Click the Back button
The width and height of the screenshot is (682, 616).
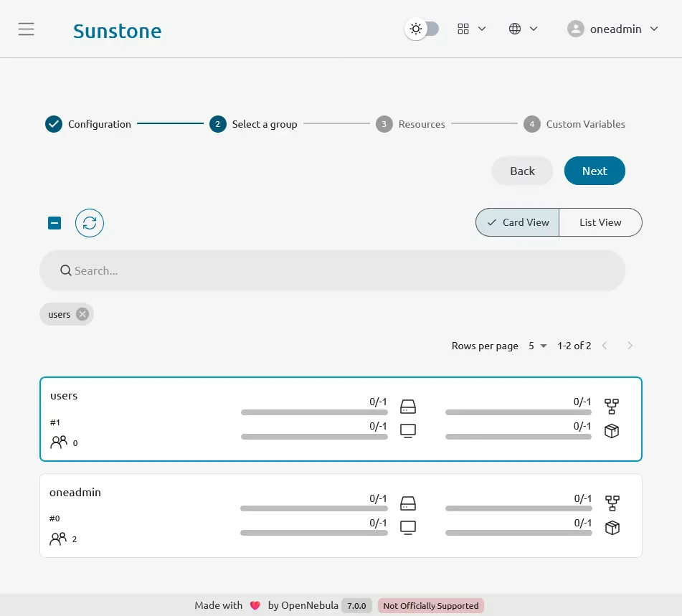[522, 171]
